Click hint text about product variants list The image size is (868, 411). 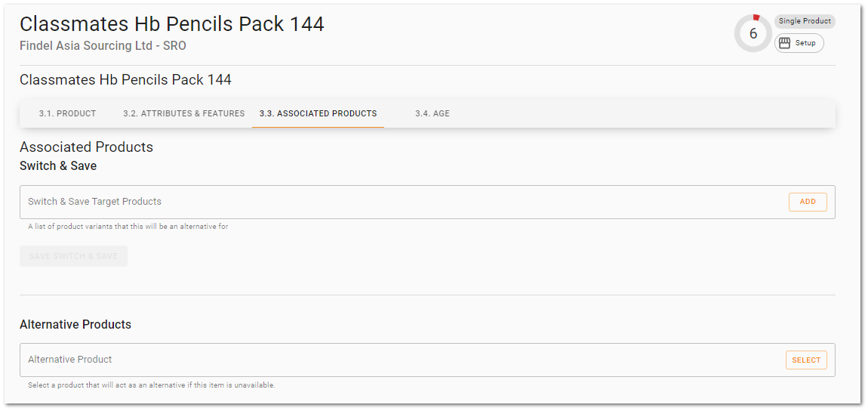pyautogui.click(x=128, y=227)
